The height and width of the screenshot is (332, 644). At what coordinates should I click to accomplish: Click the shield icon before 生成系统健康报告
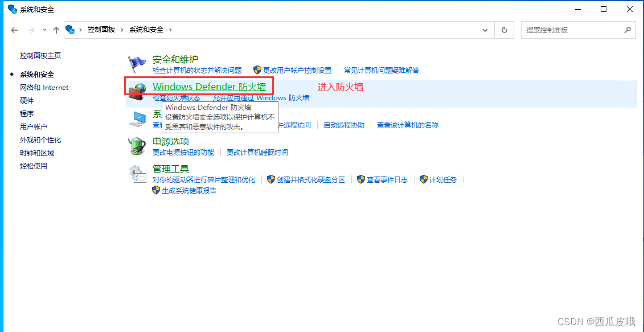point(156,190)
